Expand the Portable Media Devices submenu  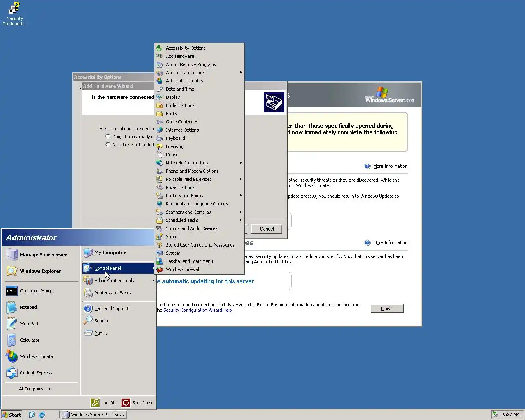[241, 179]
